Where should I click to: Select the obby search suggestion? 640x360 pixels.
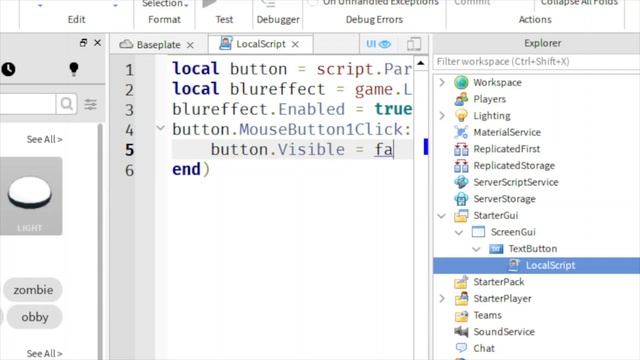35,317
